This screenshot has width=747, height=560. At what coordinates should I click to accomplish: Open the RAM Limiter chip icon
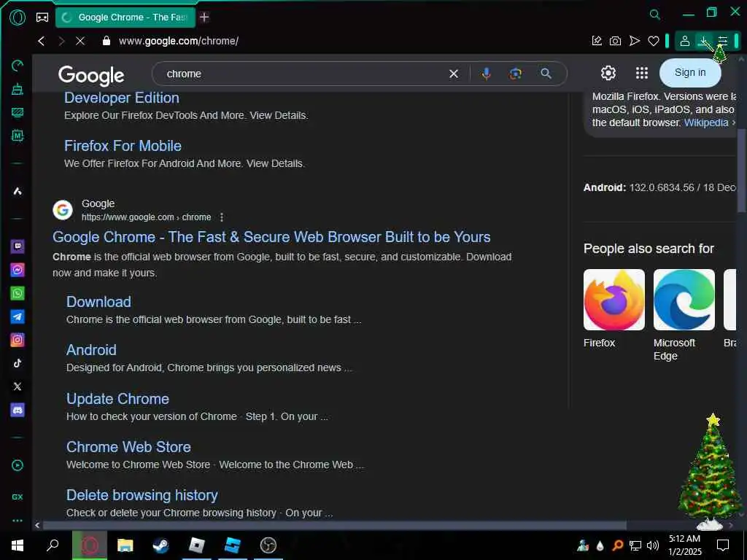pyautogui.click(x=18, y=136)
